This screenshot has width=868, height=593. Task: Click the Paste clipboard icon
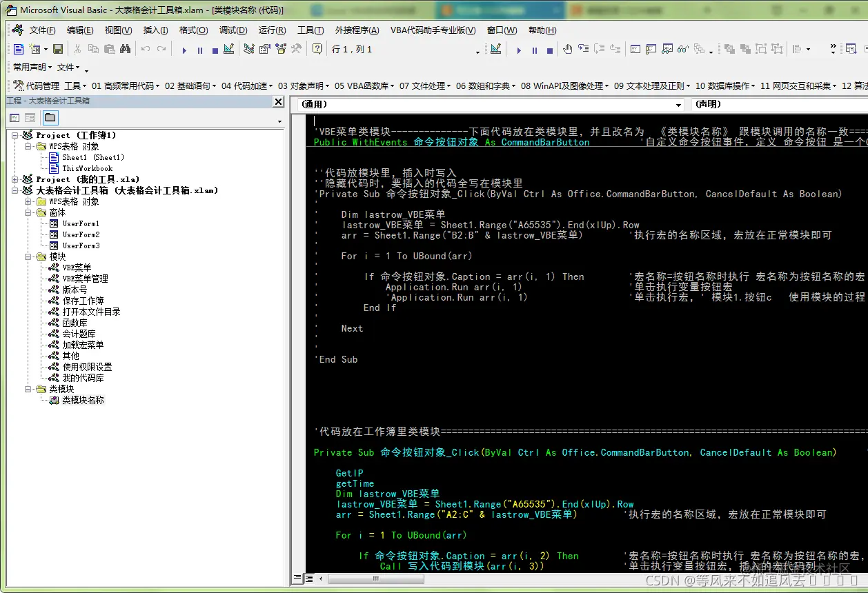coord(109,49)
